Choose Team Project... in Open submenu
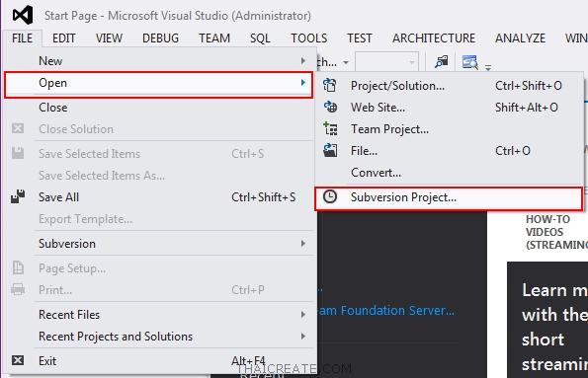The height and width of the screenshot is (378, 588). (x=449, y=129)
